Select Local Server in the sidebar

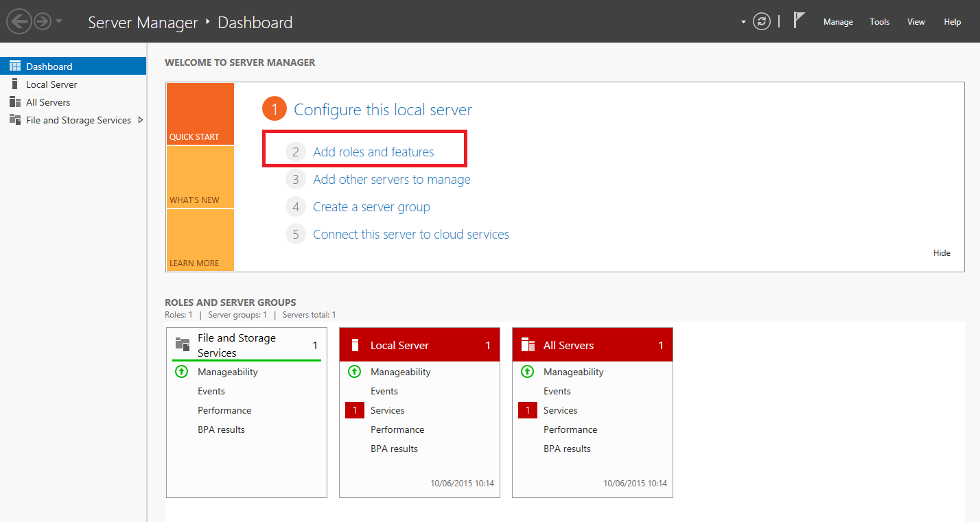click(x=73, y=84)
